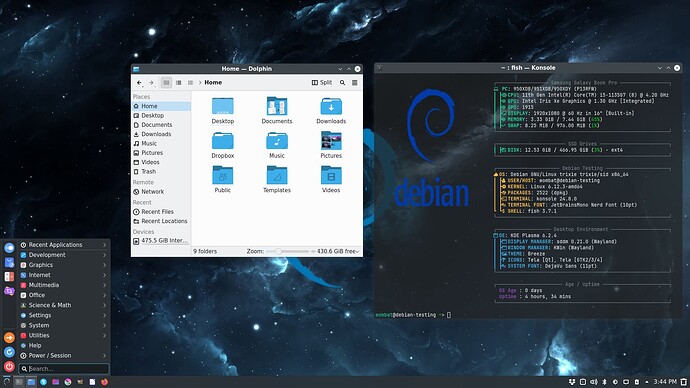Screen dimensions: 690x388
Task: Expand the Recent Applications submenu
Action: pos(64,245)
